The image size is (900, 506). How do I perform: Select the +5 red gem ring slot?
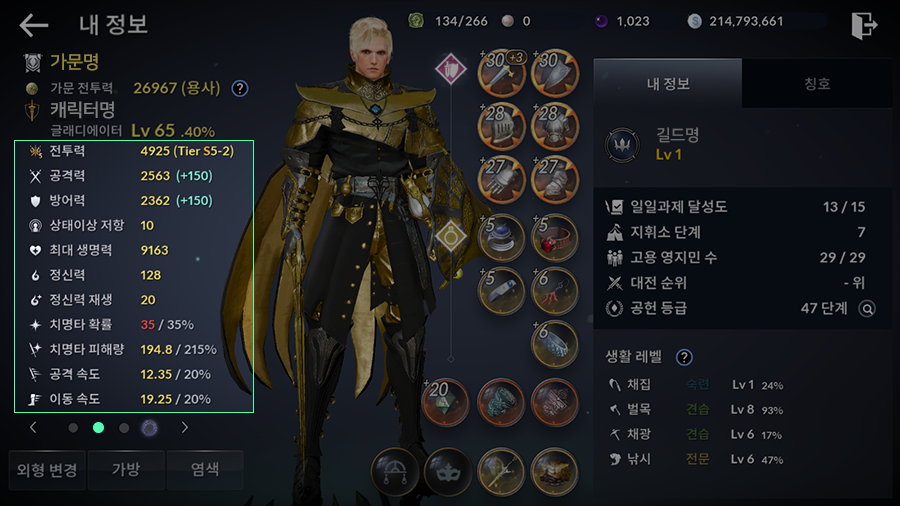(x=554, y=238)
